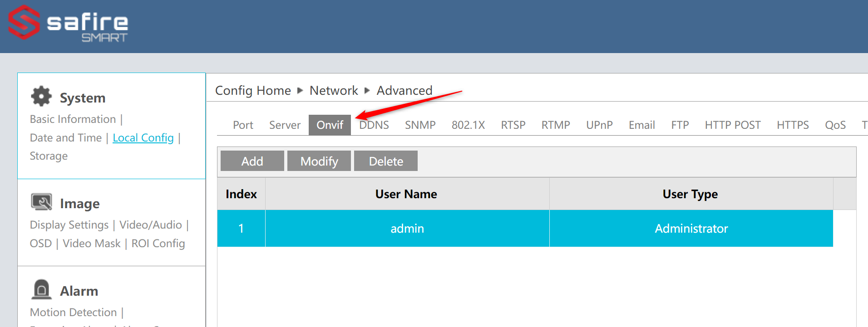This screenshot has height=327, width=868.
Task: Click the Modify button
Action: click(x=319, y=161)
